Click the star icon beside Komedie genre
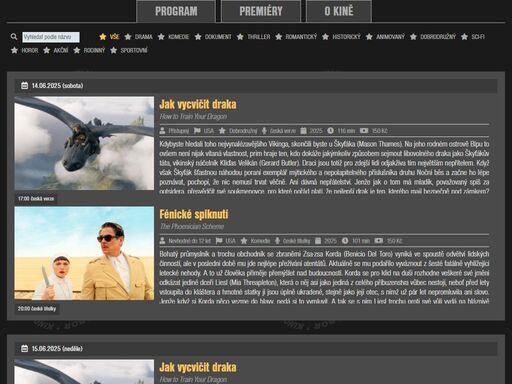 [x=244, y=241]
